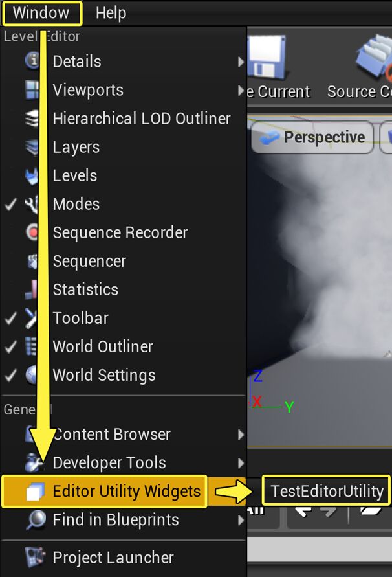Select the Sequence Recorder menu entry
The width and height of the screenshot is (392, 577).
pyautogui.click(x=124, y=232)
